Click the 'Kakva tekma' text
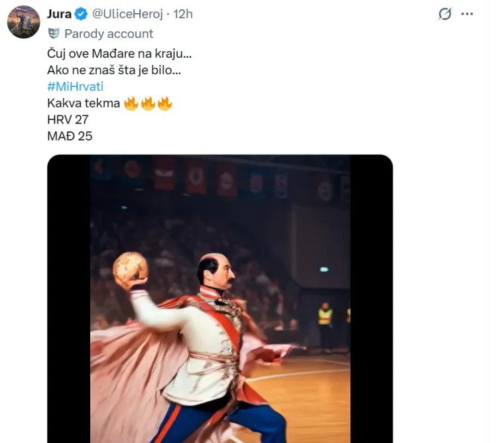Screen dimensions: 504x443 pos(84,103)
